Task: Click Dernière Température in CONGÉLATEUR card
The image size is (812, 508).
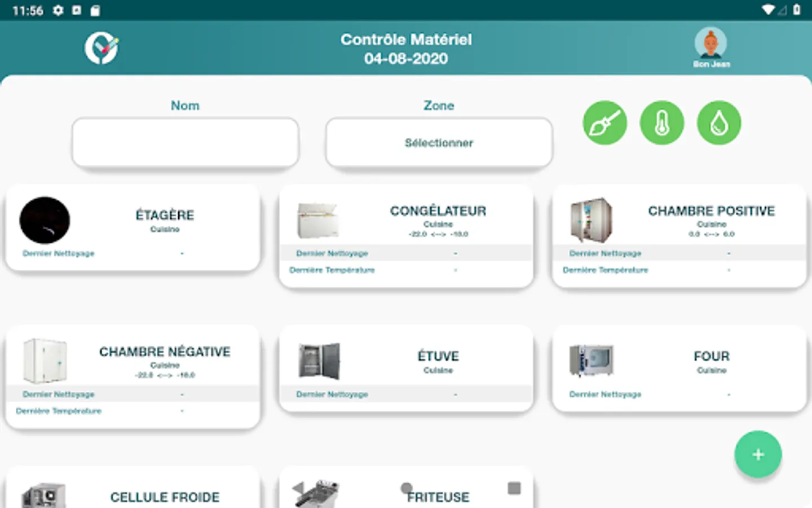Action: 332,270
